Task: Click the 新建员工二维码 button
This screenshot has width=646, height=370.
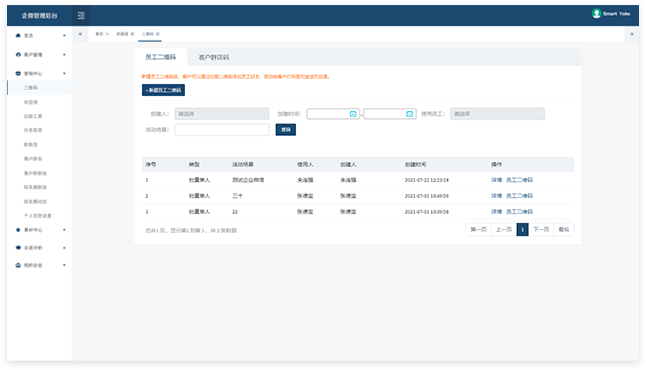Action: click(x=164, y=90)
